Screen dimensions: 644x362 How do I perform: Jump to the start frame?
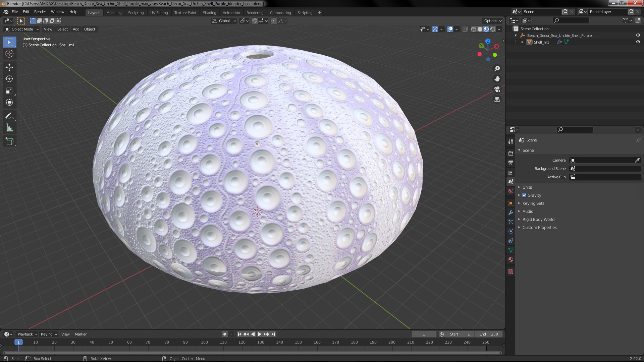pyautogui.click(x=239, y=334)
